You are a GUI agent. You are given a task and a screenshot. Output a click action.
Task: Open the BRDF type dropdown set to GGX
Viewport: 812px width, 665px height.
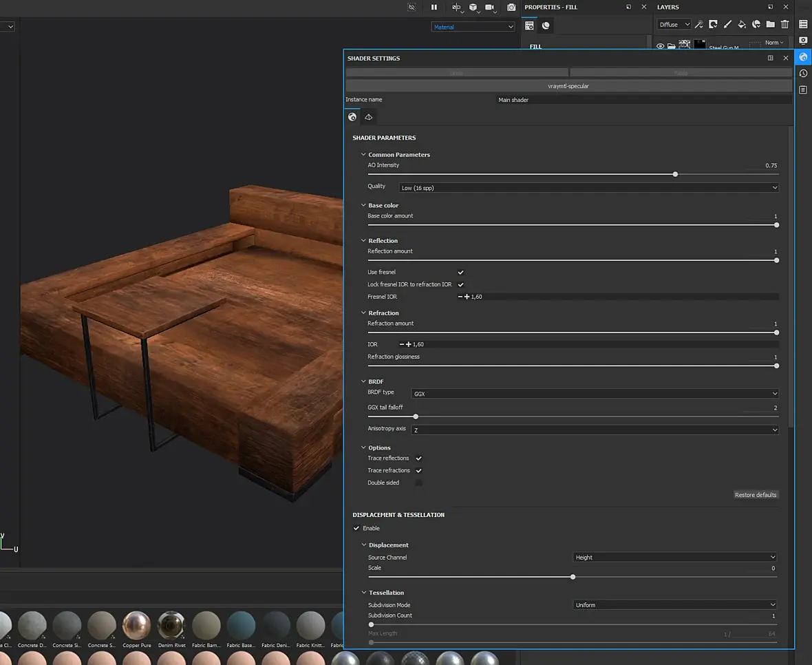click(595, 394)
